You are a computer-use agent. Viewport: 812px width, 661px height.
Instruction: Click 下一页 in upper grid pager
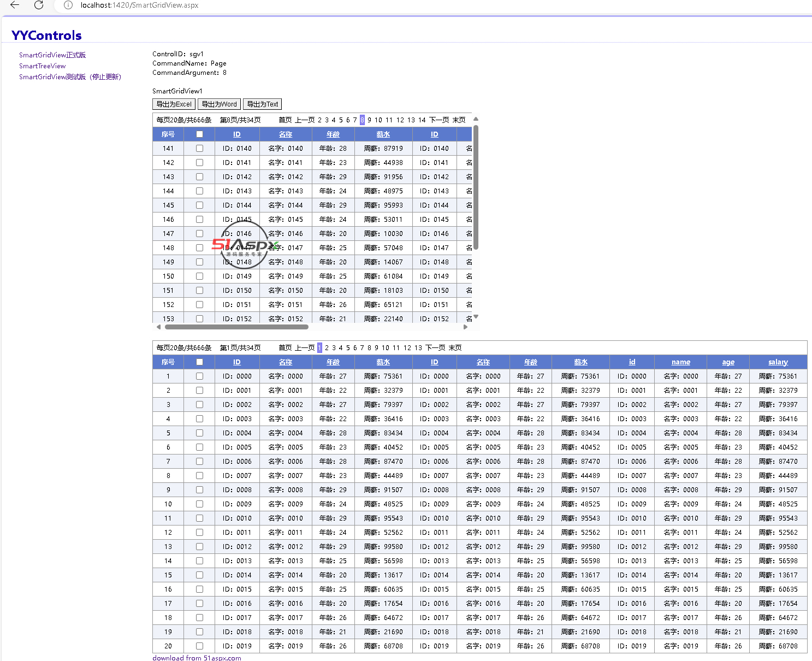[x=439, y=120]
